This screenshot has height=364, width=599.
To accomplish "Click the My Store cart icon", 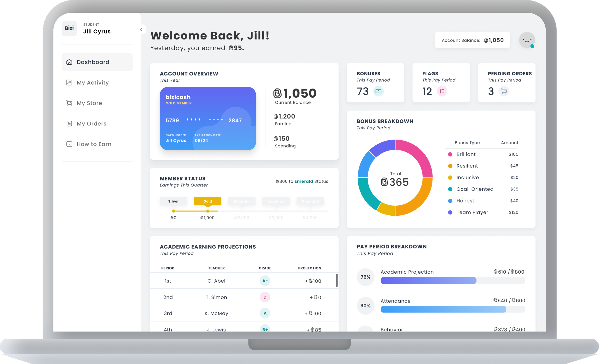I will point(69,103).
